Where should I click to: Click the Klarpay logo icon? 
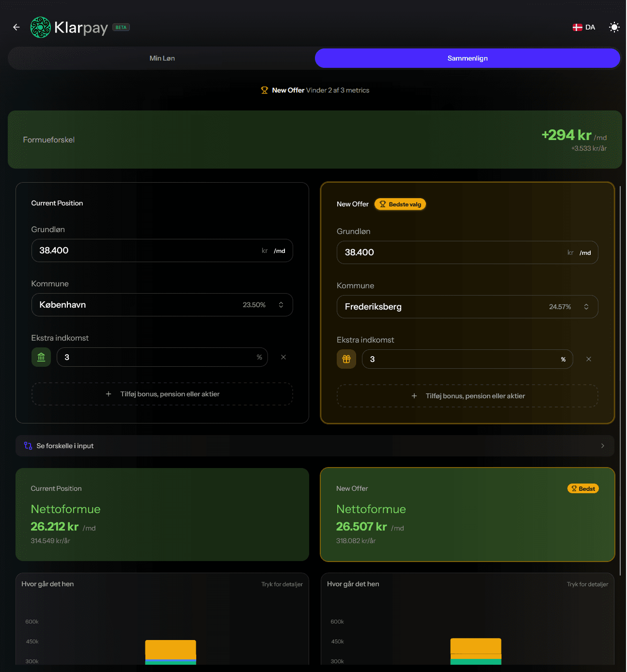(x=40, y=27)
